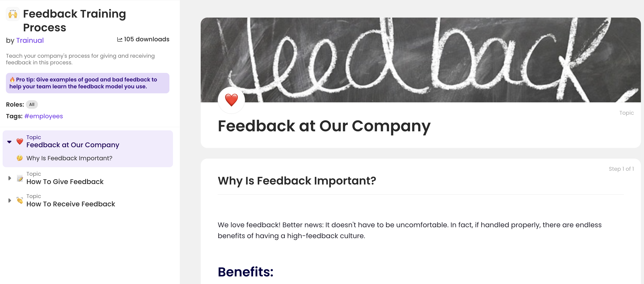The image size is (644, 284).
Task: Select the All roles pill
Action: pos(32,104)
